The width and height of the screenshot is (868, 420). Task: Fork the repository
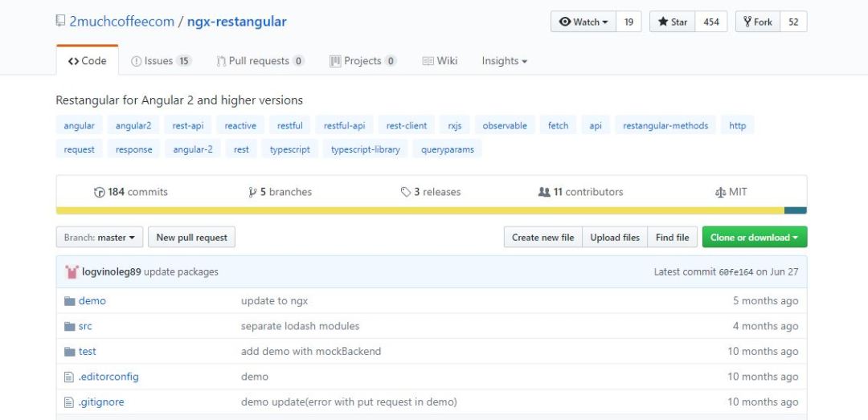click(x=758, y=22)
